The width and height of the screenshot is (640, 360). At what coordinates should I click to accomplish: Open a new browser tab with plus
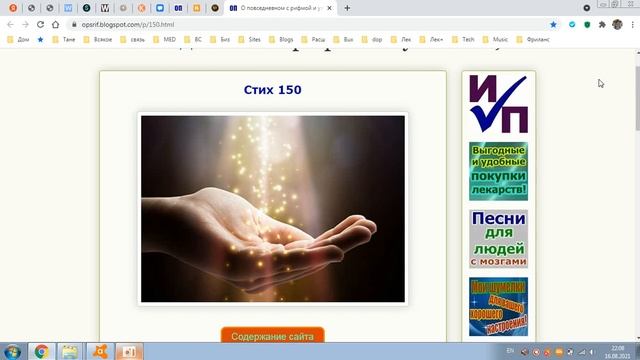[x=347, y=8]
